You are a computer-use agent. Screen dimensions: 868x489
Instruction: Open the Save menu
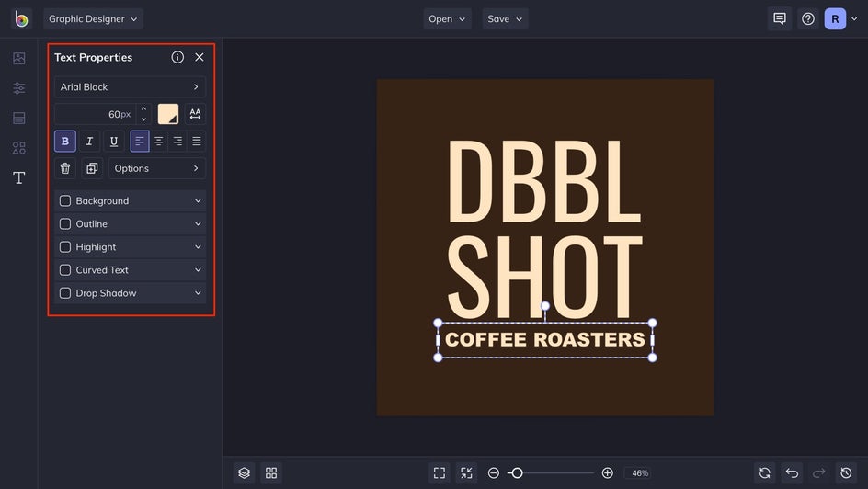[505, 18]
